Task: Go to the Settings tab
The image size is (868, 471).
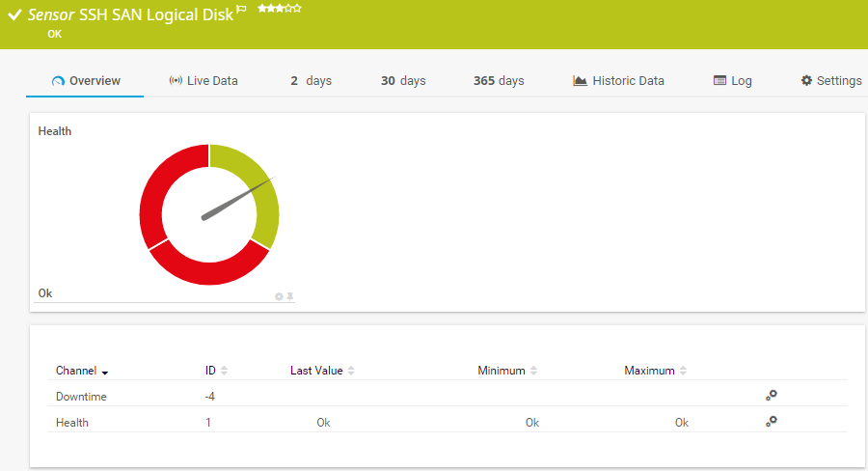Action: [x=830, y=81]
